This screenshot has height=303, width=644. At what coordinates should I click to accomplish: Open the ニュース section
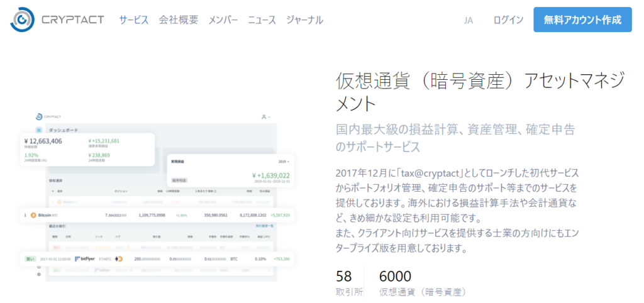coord(262,19)
